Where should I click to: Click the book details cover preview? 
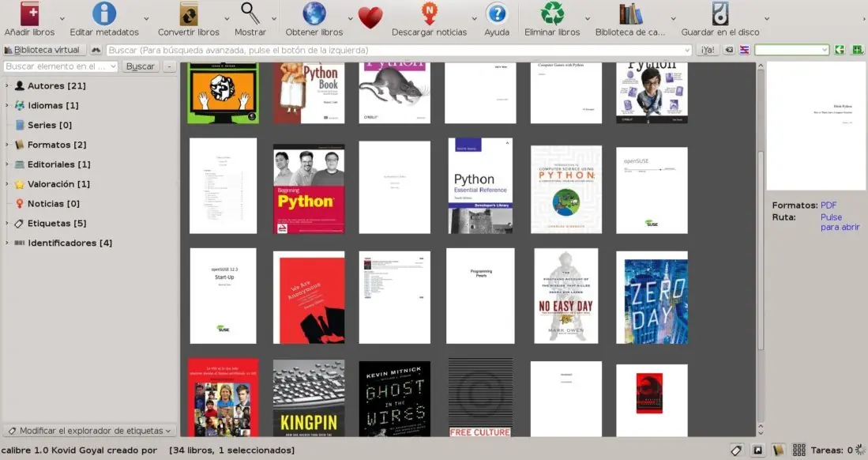[x=816, y=126]
